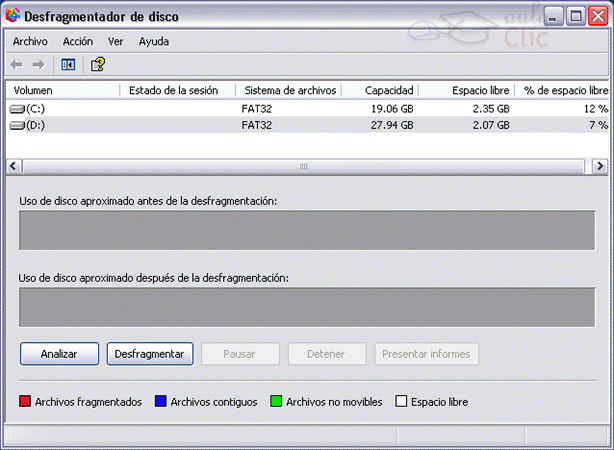This screenshot has height=450, width=614.
Task: Click the % de espacio libre column header
Action: tap(562, 90)
